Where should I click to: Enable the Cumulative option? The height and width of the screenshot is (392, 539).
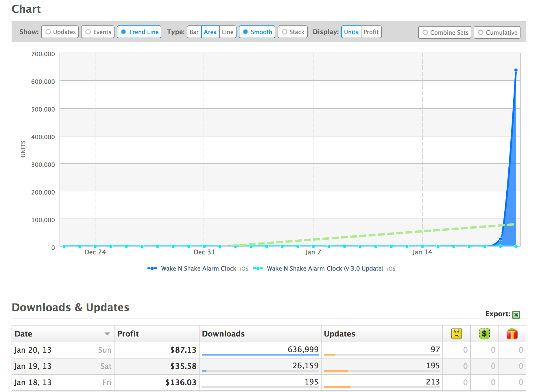click(x=497, y=32)
